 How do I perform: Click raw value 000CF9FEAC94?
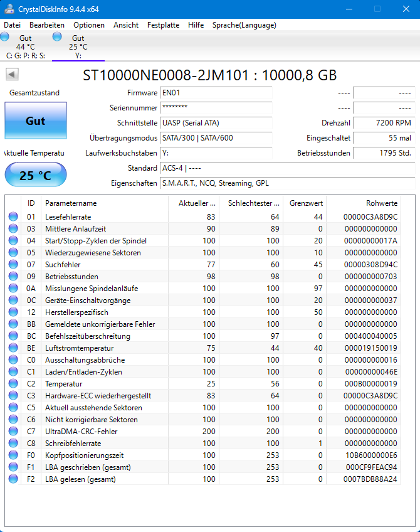371,467
